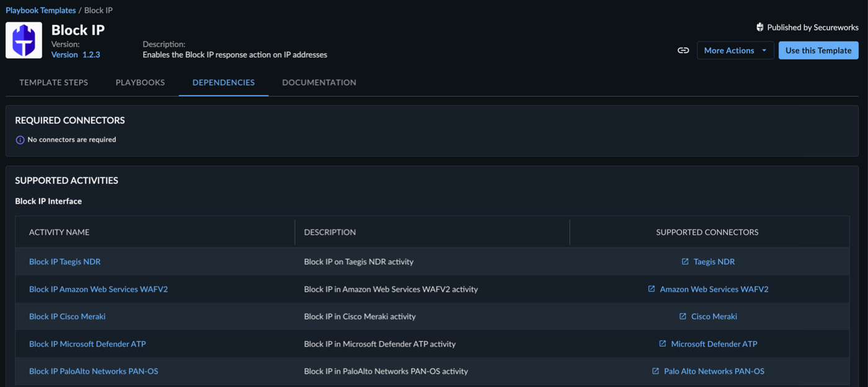The height and width of the screenshot is (387, 868).
Task: Open external link icon for Amazon WAFV2
Action: point(652,289)
